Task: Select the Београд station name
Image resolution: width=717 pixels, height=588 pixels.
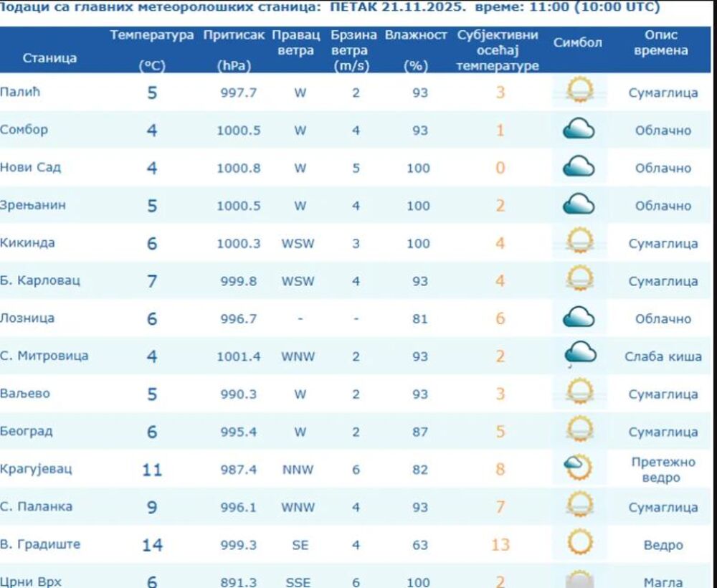Action: [27, 432]
